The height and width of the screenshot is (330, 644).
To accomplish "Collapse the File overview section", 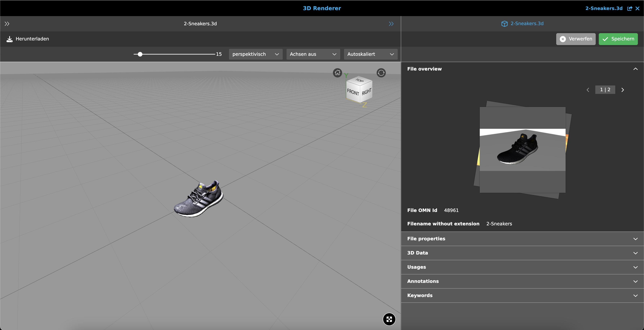I will (635, 69).
